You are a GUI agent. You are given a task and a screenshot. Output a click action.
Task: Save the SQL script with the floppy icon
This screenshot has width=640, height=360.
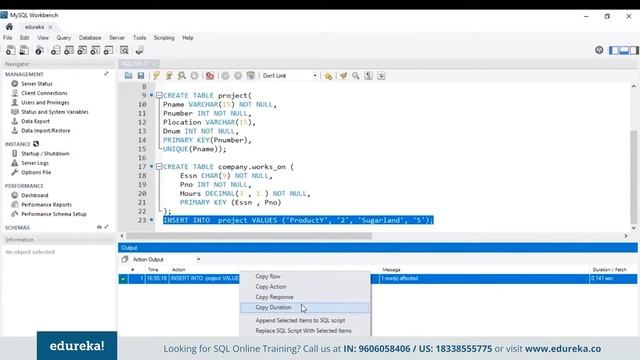click(x=141, y=76)
